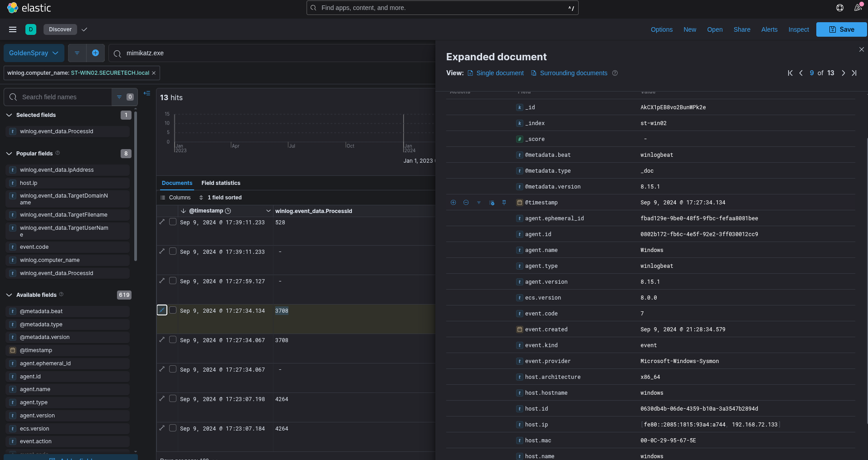Select the agent.ephemeral_id available field
Image resolution: width=868 pixels, height=460 pixels.
point(68,363)
